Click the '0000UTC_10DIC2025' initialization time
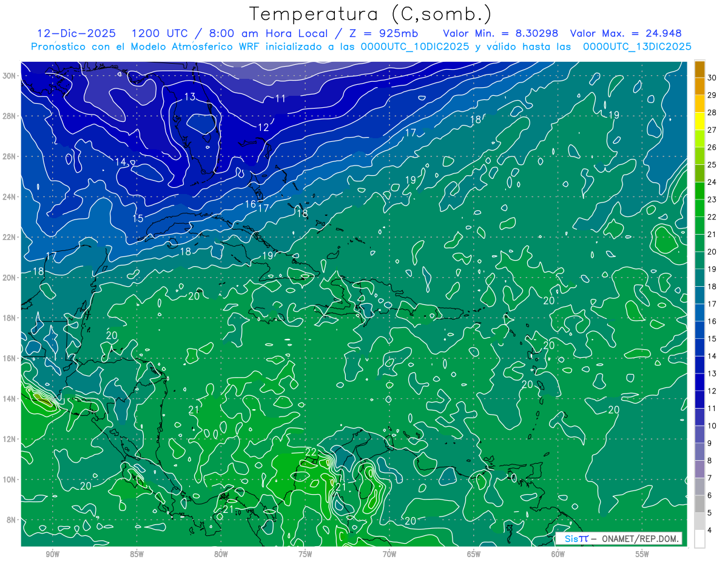The width and height of the screenshot is (728, 562). tap(415, 46)
